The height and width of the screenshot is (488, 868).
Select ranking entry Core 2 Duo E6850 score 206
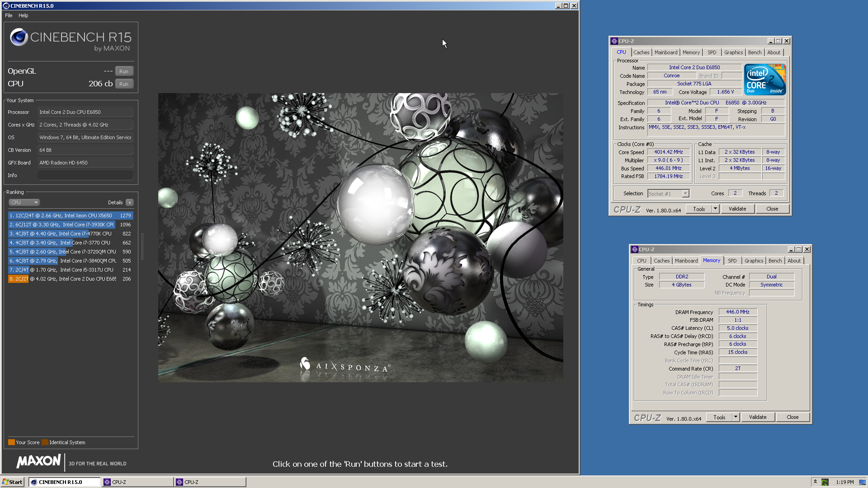(x=70, y=279)
